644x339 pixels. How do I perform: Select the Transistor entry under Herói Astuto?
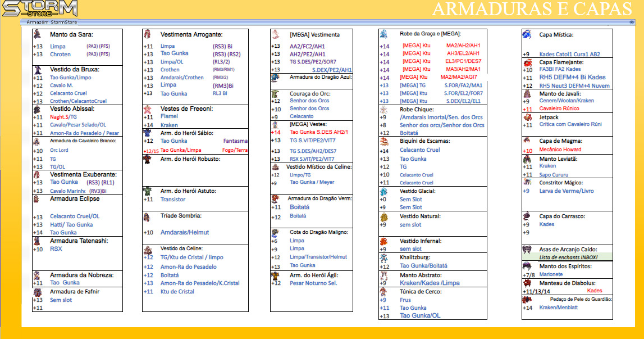click(x=173, y=200)
